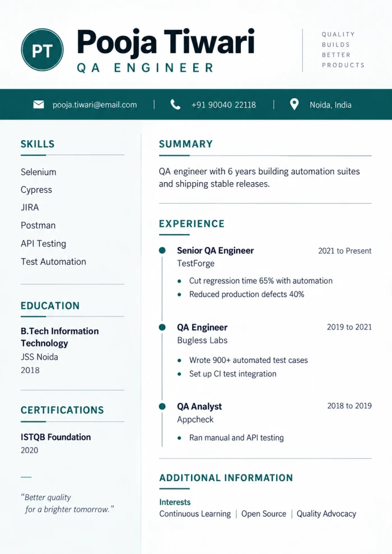Click the Interests subheading
Viewport: 392px width, 554px height.
coord(175,502)
